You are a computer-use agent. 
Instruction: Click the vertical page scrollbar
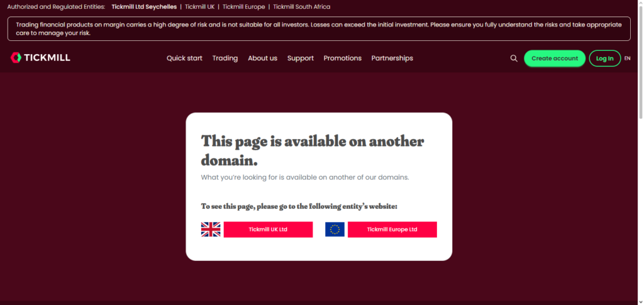coord(640,152)
